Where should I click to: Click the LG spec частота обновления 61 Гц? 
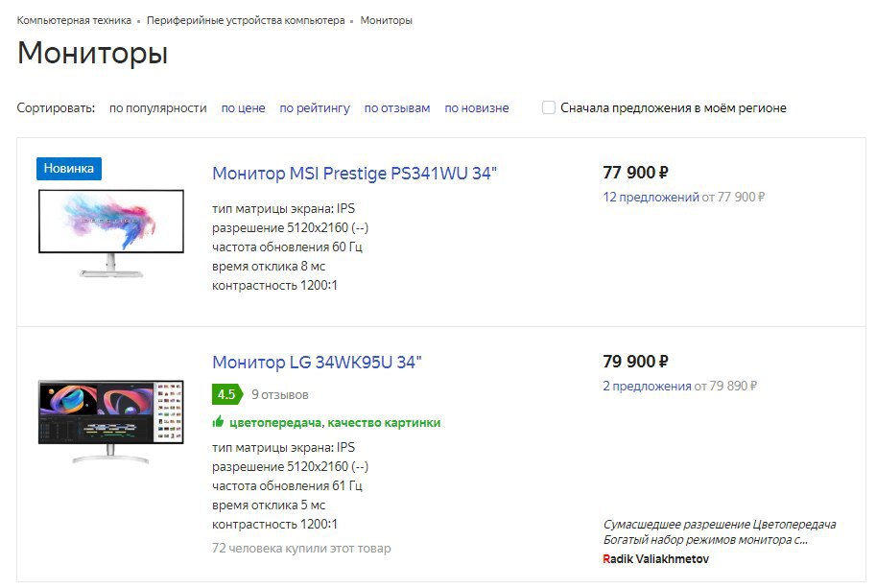coord(287,485)
